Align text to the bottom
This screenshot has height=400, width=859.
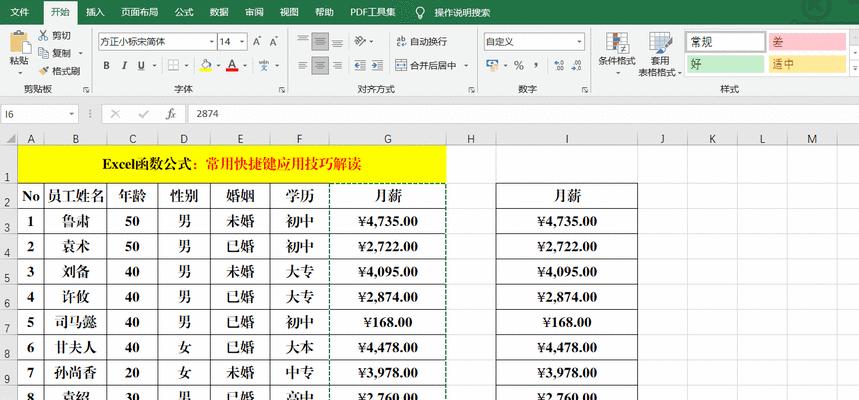(x=337, y=42)
